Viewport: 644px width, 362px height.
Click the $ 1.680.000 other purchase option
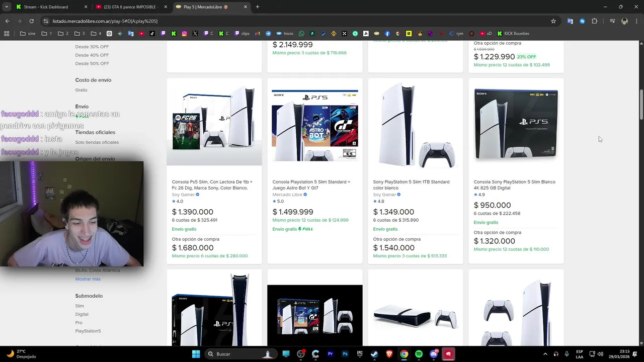point(193,248)
